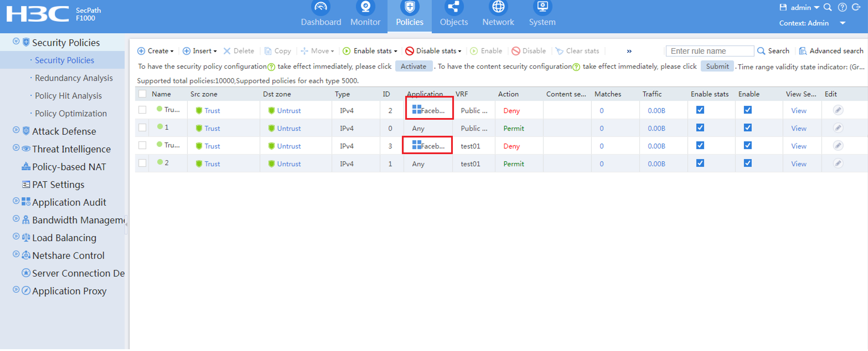Click edit pencil icon for policy ID 0

[x=838, y=128]
